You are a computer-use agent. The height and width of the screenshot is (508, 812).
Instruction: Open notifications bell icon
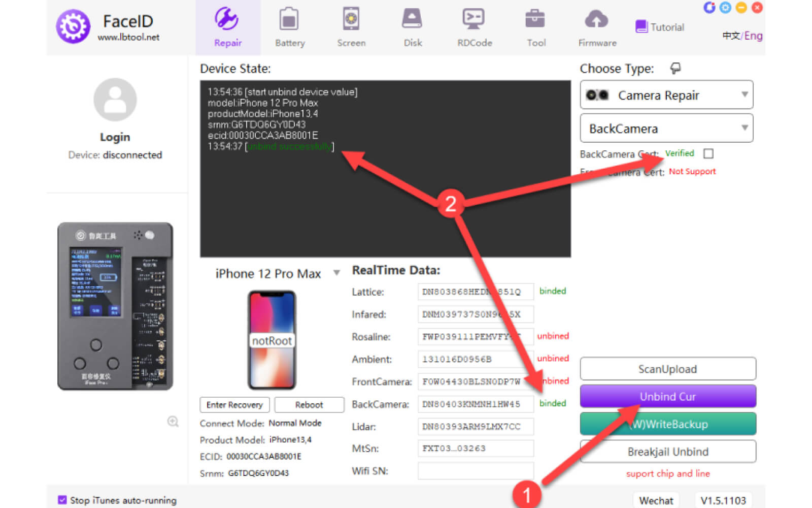point(709,8)
